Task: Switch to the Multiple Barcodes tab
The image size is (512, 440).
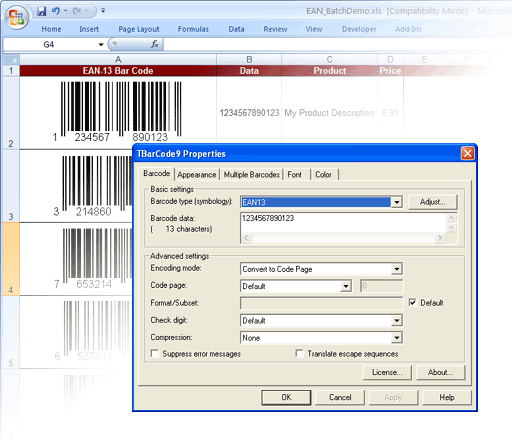Action: coord(252,175)
